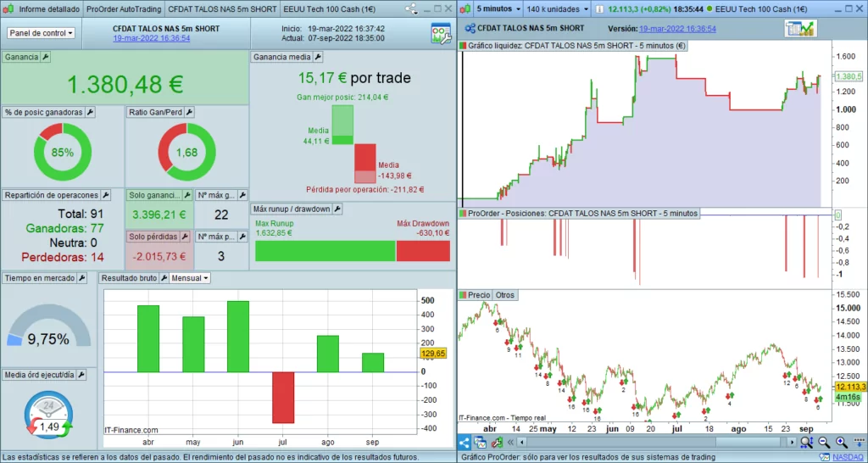868x463 pixels.
Task: Select the Precio tab on price chart
Action: [479, 295]
